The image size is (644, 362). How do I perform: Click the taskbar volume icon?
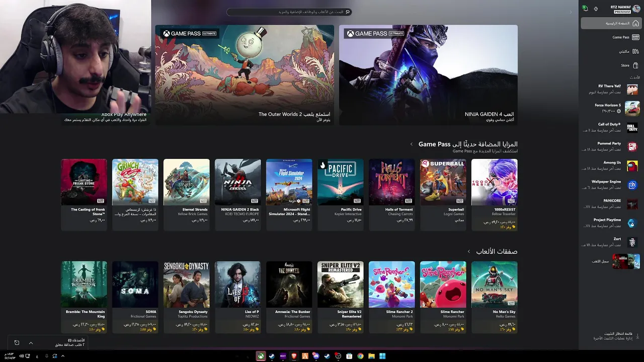point(21,356)
